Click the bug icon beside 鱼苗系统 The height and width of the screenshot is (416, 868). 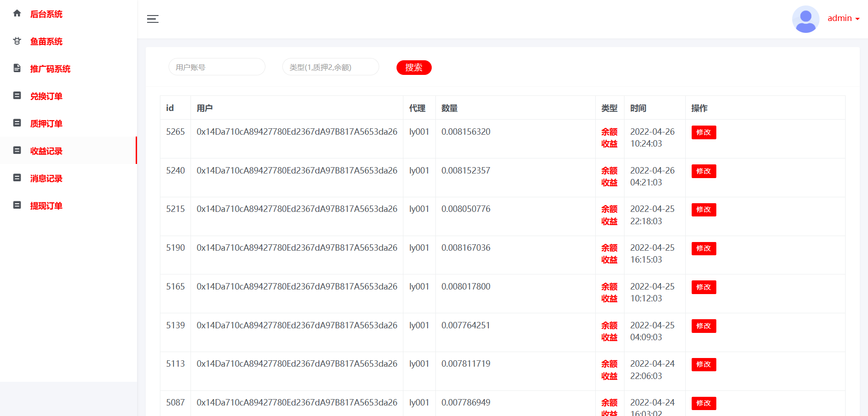pos(17,41)
